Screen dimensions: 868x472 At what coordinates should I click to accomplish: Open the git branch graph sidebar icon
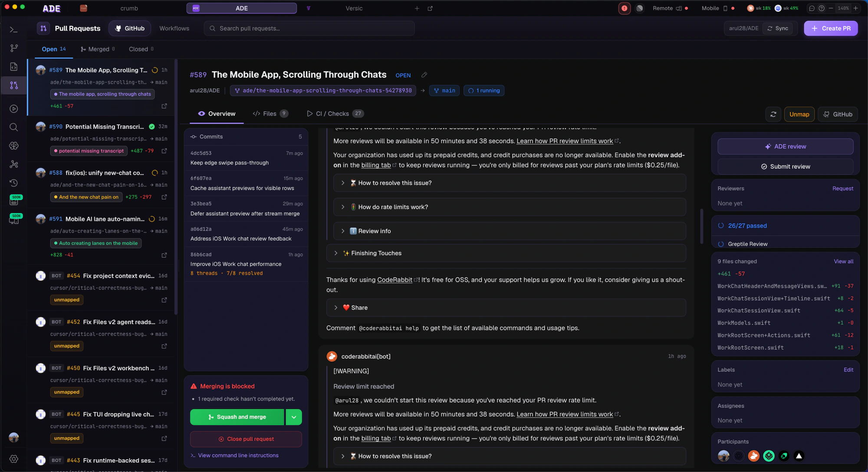14,48
